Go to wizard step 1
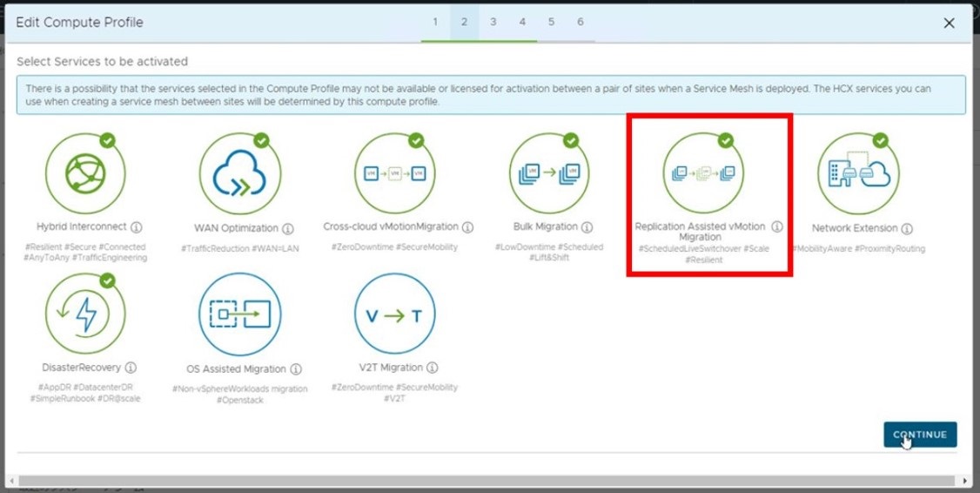Screen dimensions: 980x493 pyautogui.click(x=435, y=22)
